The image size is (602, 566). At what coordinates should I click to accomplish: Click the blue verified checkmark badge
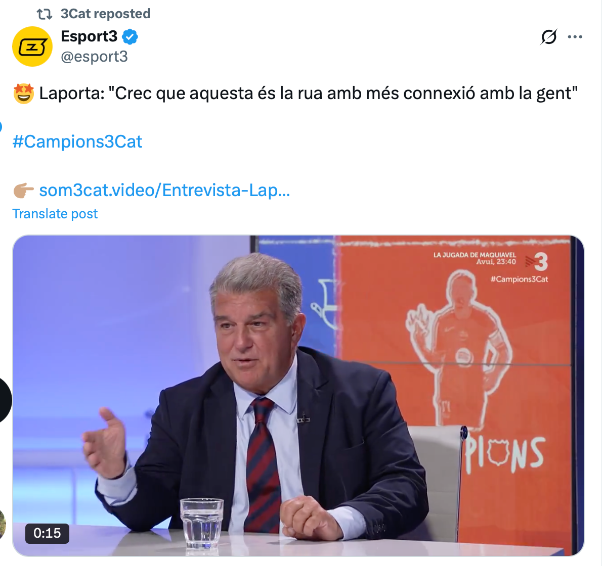(x=130, y=37)
